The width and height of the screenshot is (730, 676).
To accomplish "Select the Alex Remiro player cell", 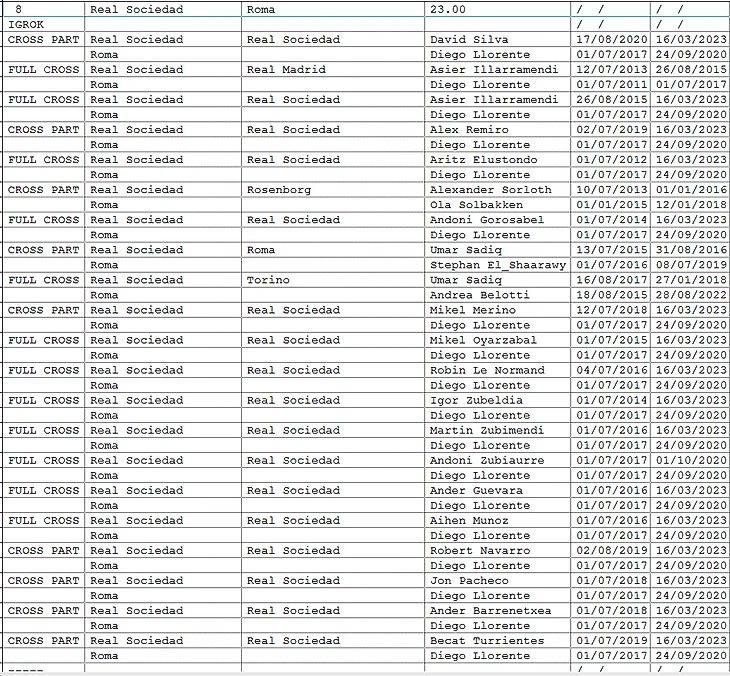I will [497, 130].
